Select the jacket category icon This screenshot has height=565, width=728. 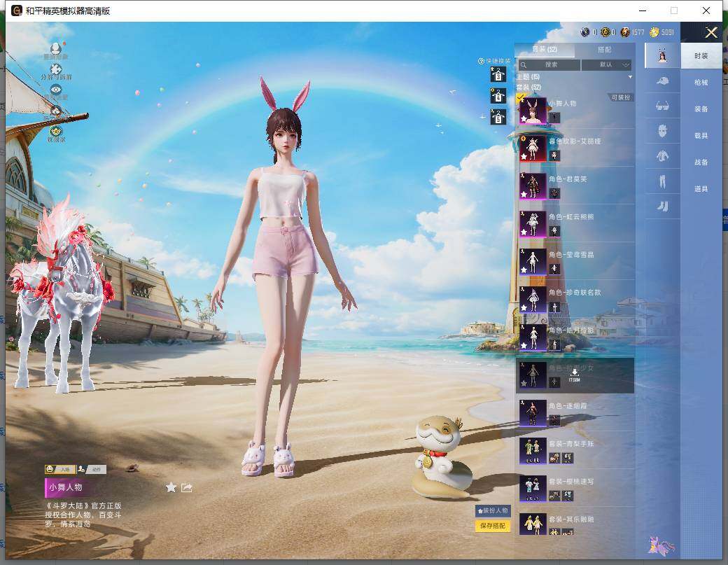pyautogui.click(x=662, y=156)
